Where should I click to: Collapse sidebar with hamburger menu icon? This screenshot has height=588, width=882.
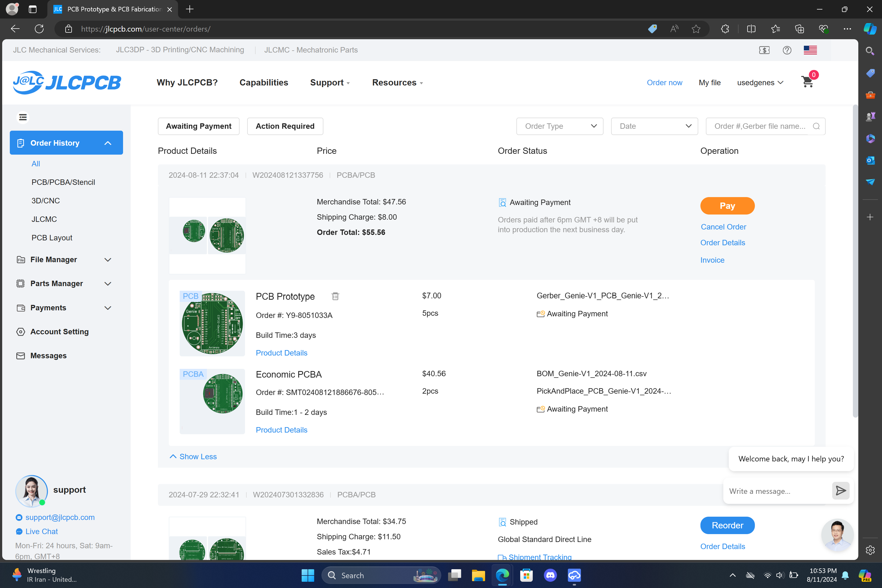[23, 117]
